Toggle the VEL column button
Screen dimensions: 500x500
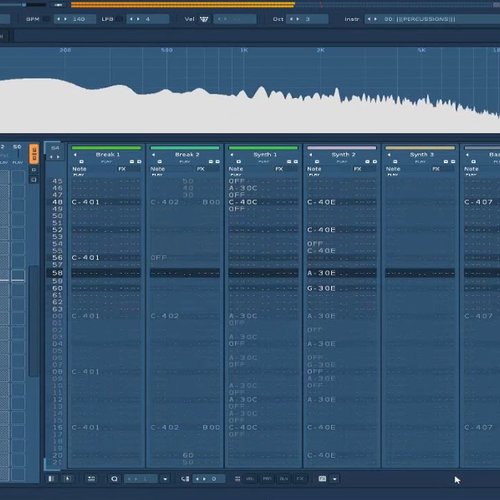pyautogui.click(x=250, y=479)
